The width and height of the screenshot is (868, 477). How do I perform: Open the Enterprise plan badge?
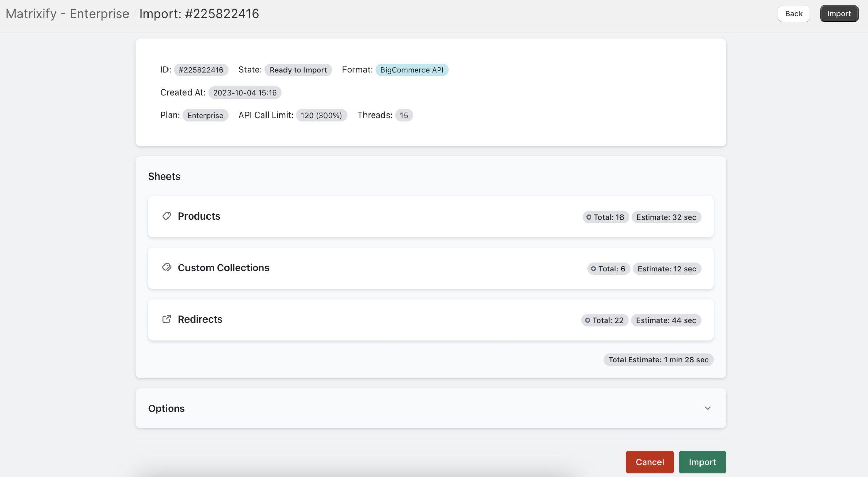(x=205, y=115)
